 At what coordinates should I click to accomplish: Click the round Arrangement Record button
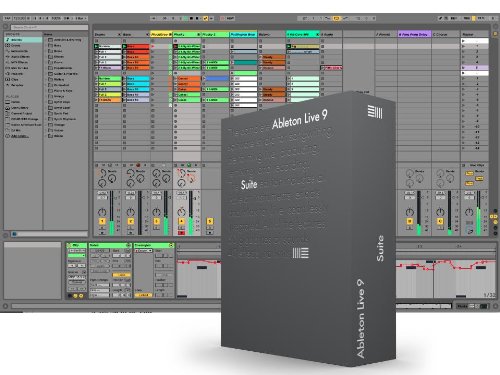click(x=197, y=18)
